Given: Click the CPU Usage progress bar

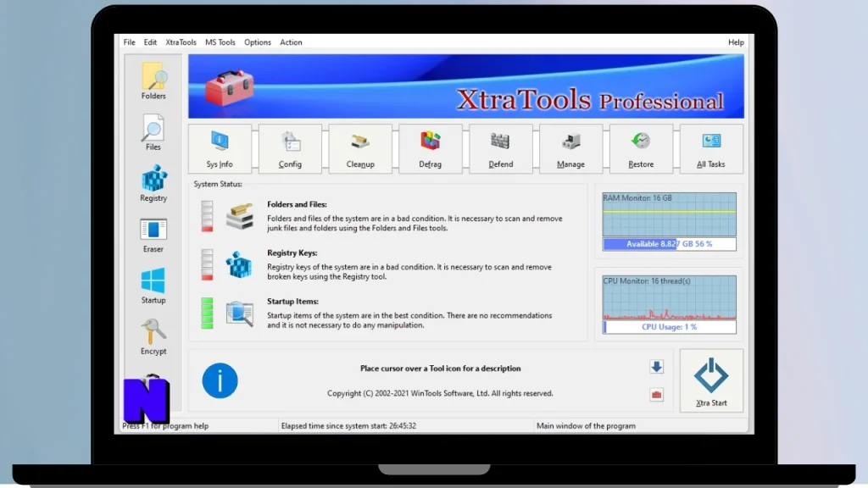Looking at the screenshot, I should point(670,327).
